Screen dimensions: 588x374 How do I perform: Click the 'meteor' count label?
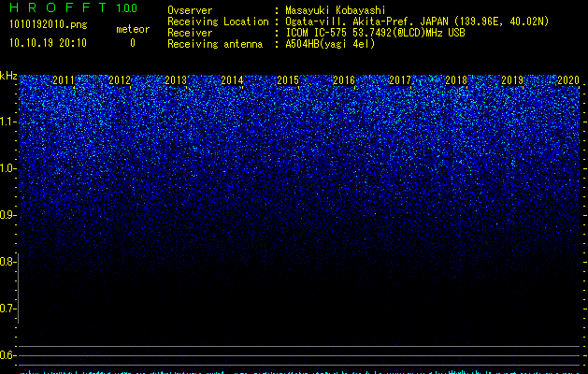133,29
